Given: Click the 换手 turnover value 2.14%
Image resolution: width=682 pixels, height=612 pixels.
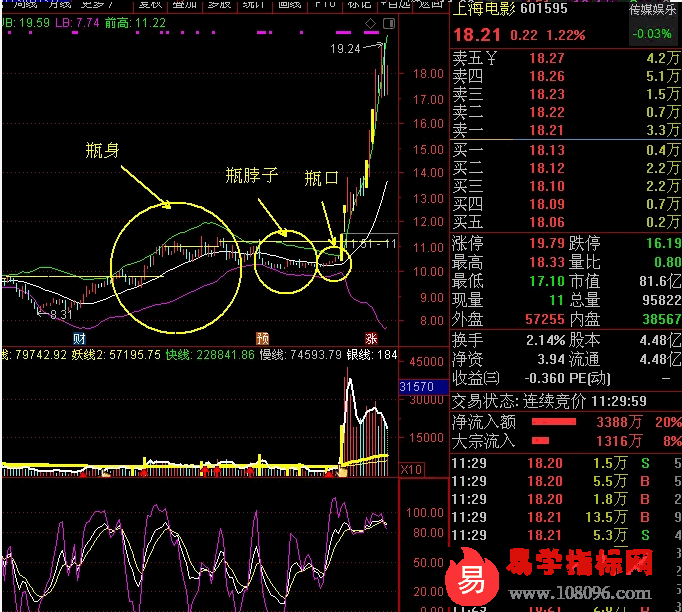Looking at the screenshot, I should click(545, 340).
